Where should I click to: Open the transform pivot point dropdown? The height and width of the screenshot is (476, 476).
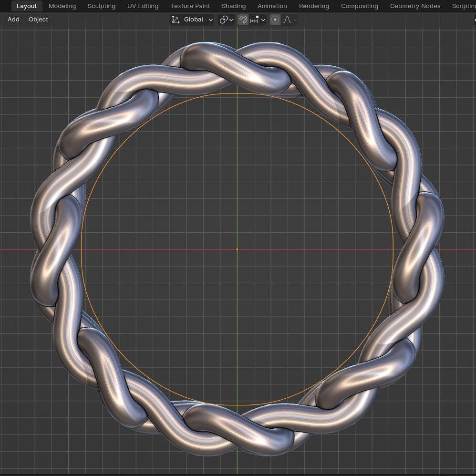pos(227,20)
